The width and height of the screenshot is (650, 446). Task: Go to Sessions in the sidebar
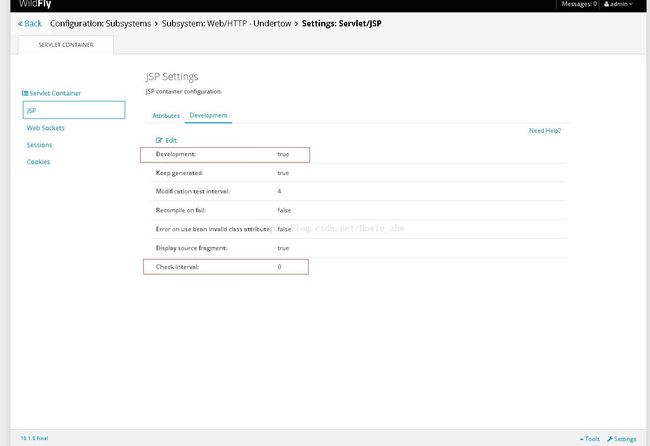[x=39, y=145]
